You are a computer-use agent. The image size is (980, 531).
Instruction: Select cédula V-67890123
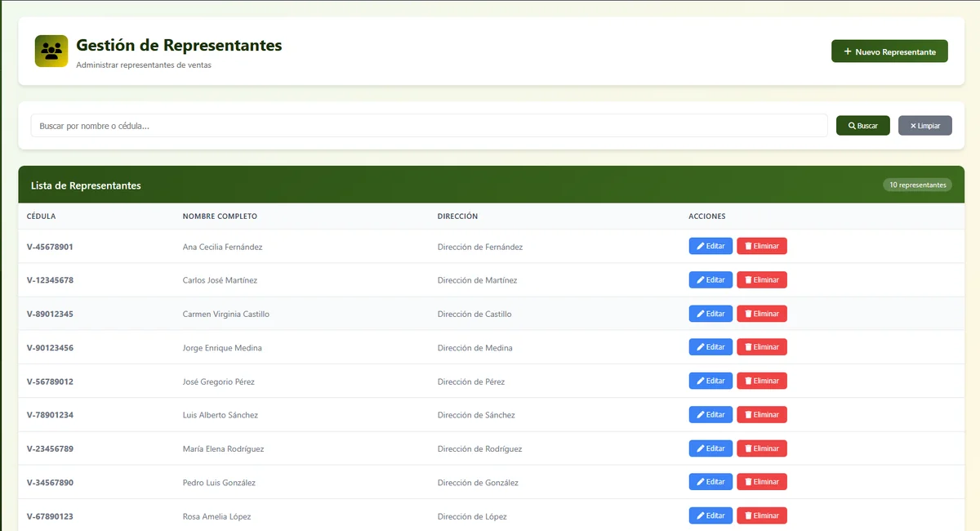click(50, 516)
